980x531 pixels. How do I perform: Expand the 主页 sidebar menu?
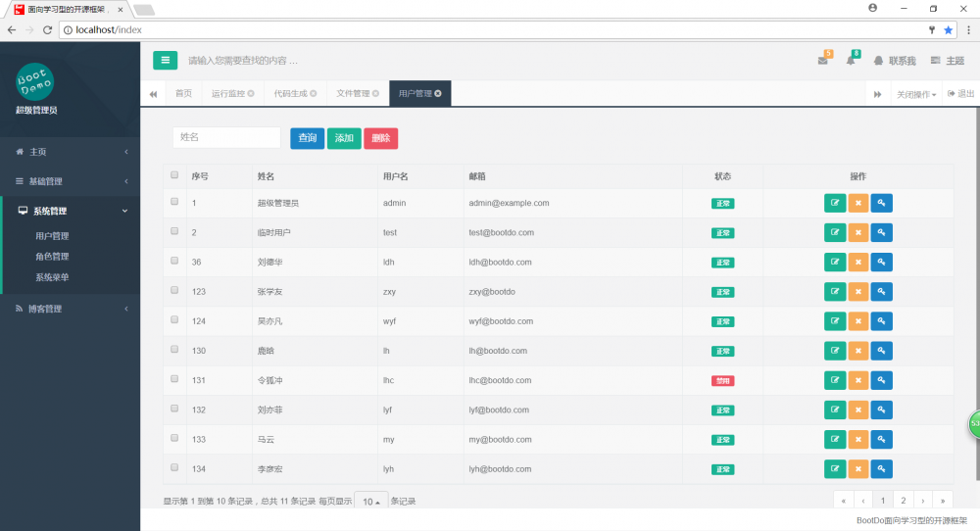[x=70, y=152]
